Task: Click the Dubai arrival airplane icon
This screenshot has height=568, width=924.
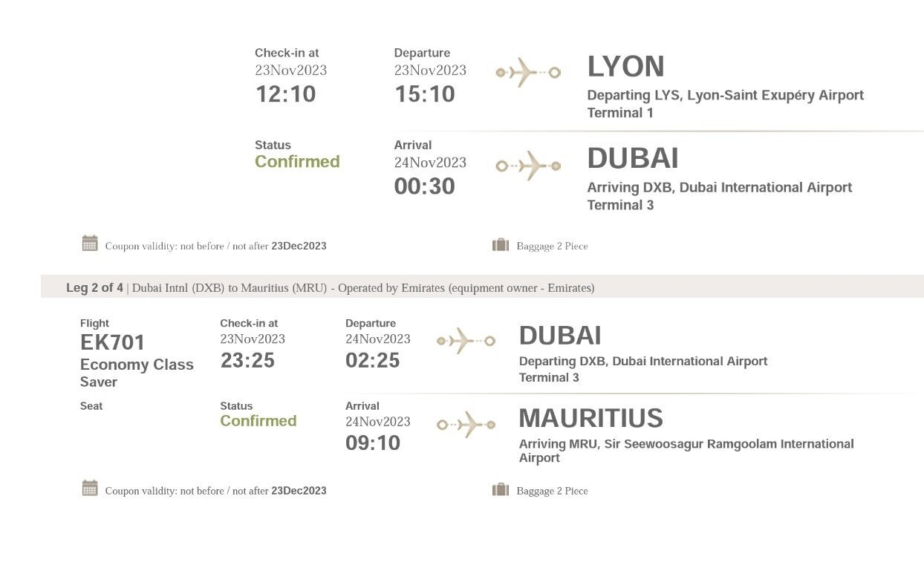Action: [528, 166]
